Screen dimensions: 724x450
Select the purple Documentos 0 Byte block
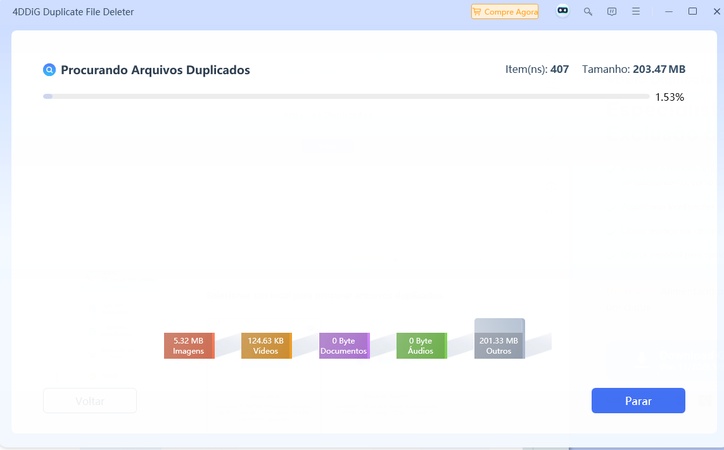pyautogui.click(x=344, y=346)
